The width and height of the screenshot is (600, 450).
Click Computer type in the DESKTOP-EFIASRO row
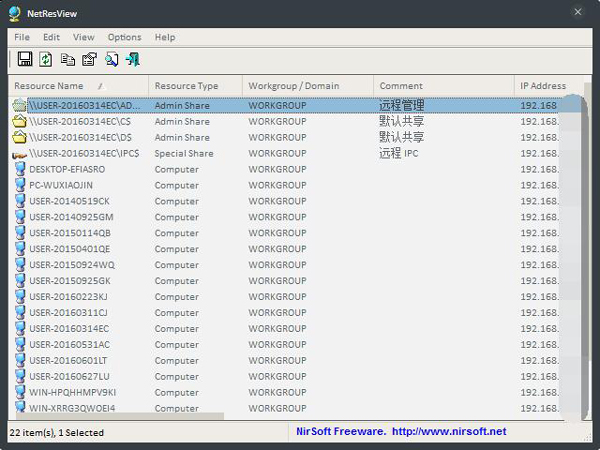(x=176, y=170)
